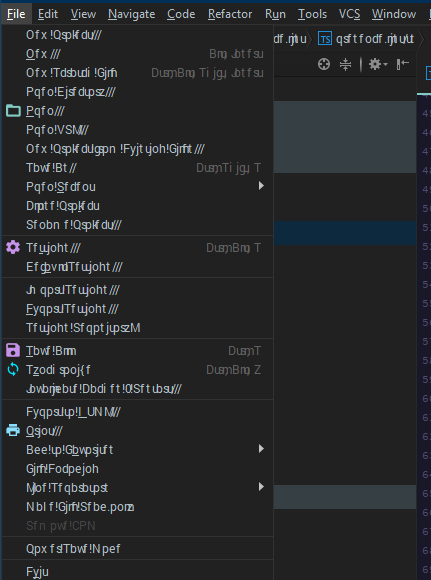Click the crosshair locate icon in toolbar

click(x=324, y=64)
